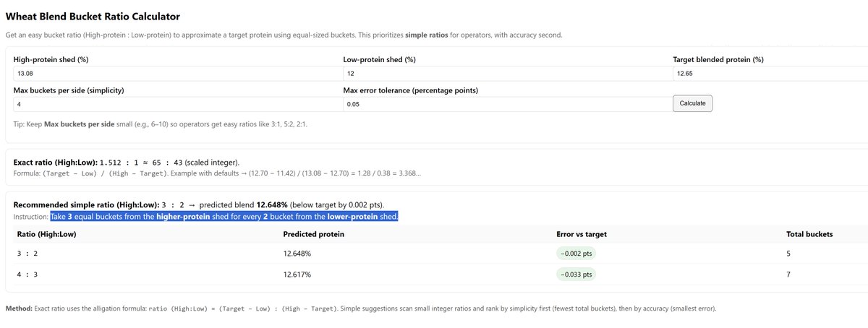Focus the Target blended protein input field
Viewport: 868px width, 328px height.
coord(770,74)
